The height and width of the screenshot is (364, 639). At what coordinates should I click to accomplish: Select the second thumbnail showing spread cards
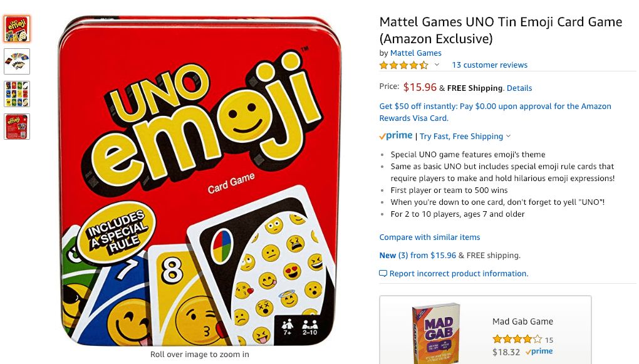coord(17,61)
